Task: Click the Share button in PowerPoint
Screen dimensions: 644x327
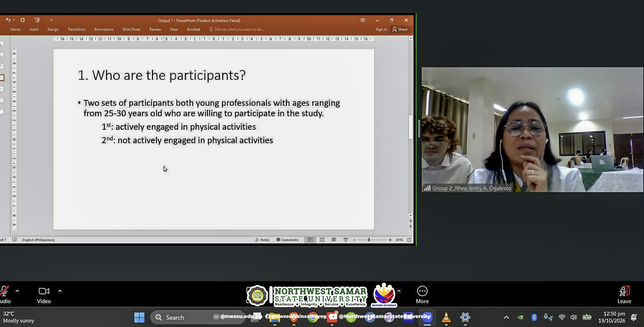Action: pyautogui.click(x=400, y=29)
